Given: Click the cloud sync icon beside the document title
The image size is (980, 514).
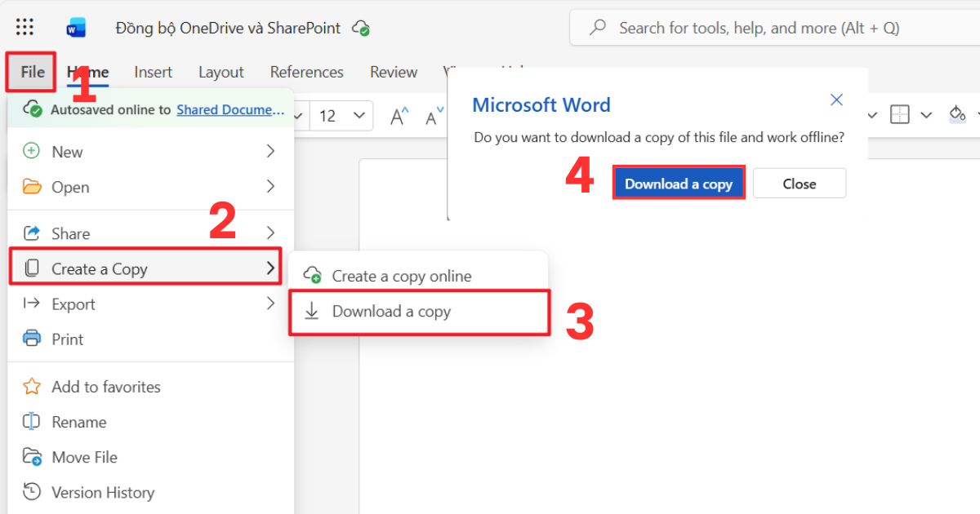Looking at the screenshot, I should tap(360, 27).
